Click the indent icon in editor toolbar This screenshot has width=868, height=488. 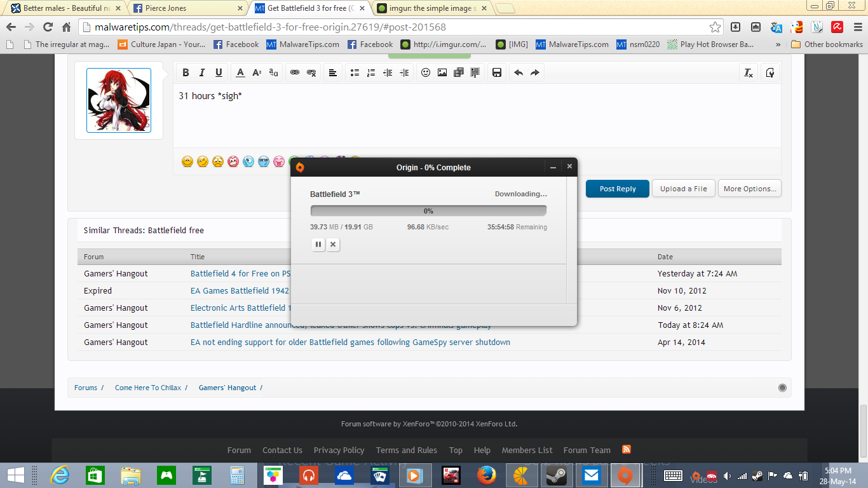coord(404,72)
